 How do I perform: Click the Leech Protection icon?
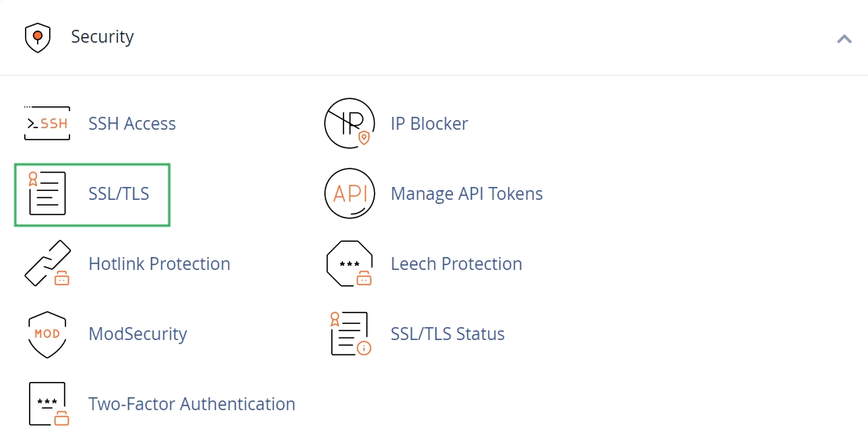tap(349, 264)
